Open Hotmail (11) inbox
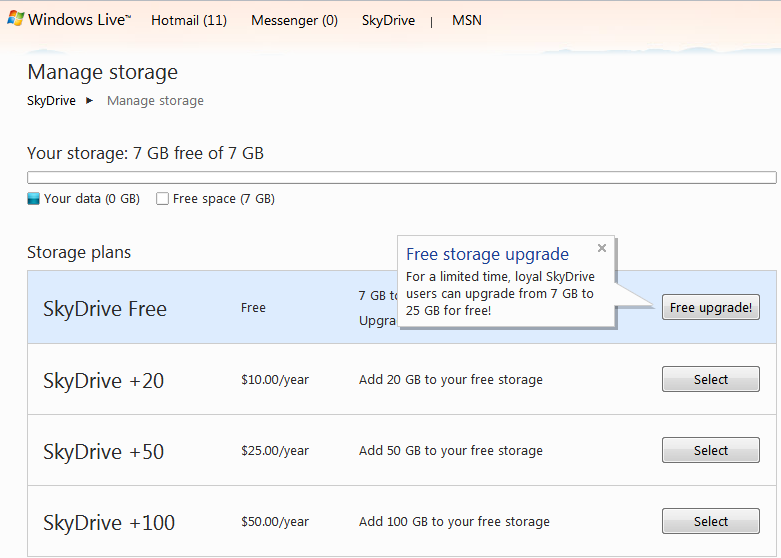781x558 pixels. pos(189,20)
